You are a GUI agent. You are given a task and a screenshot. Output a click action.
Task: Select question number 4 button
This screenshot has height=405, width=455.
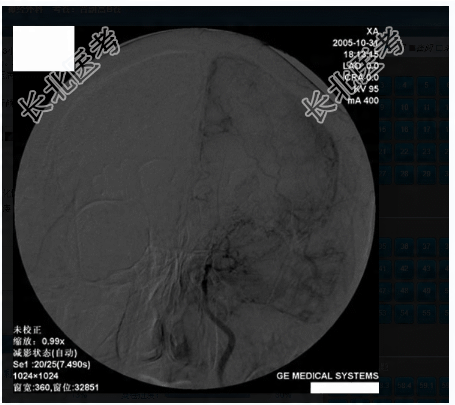(x=404, y=85)
